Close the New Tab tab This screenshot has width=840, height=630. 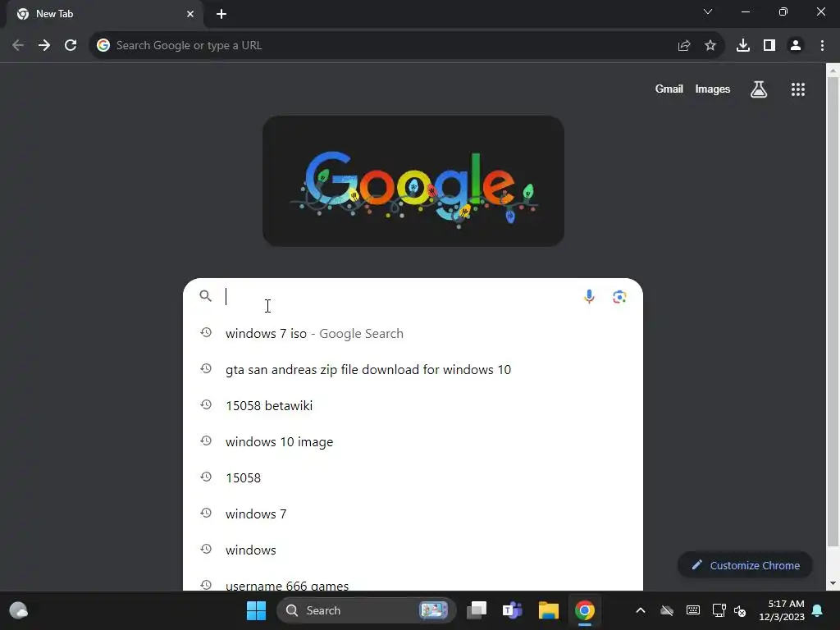[x=190, y=14]
